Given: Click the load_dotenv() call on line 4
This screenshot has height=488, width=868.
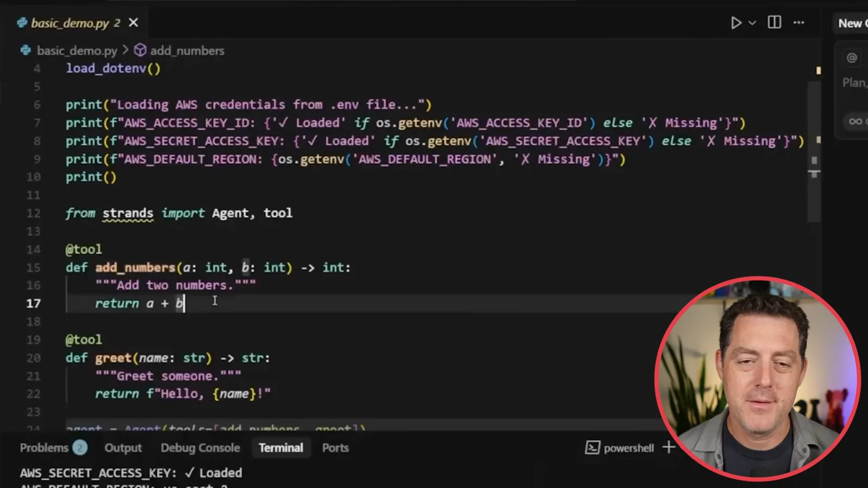Looking at the screenshot, I should [113, 68].
